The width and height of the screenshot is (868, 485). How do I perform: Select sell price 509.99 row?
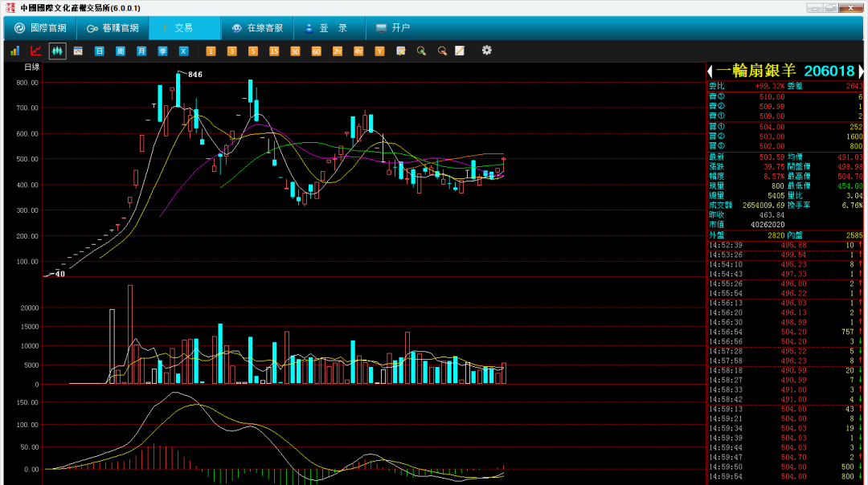(x=785, y=106)
